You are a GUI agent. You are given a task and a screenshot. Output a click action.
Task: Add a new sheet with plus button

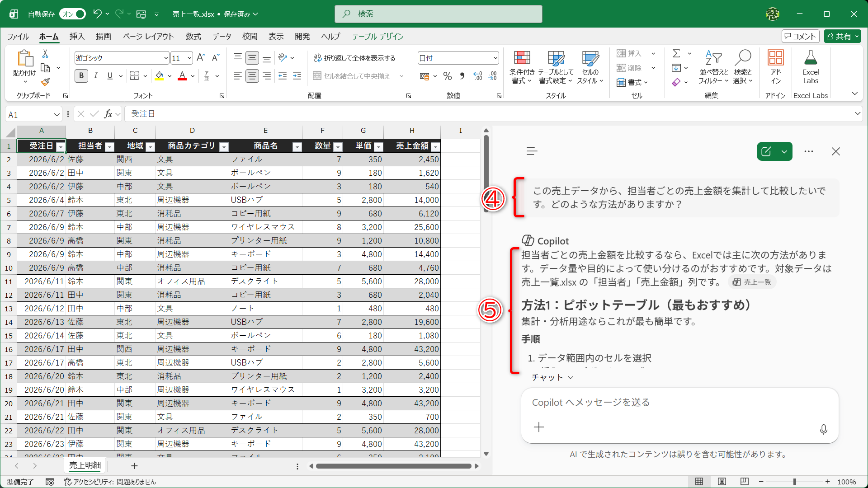(x=134, y=466)
